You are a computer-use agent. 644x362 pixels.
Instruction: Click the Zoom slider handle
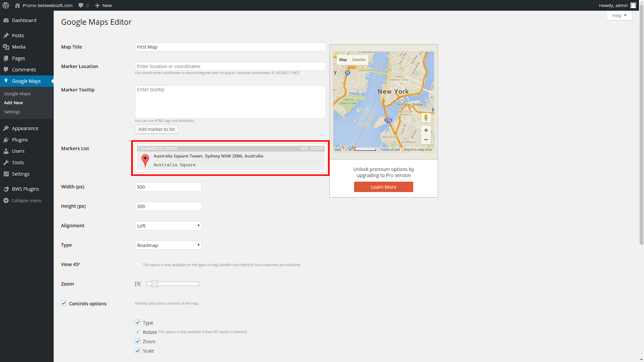(x=155, y=284)
